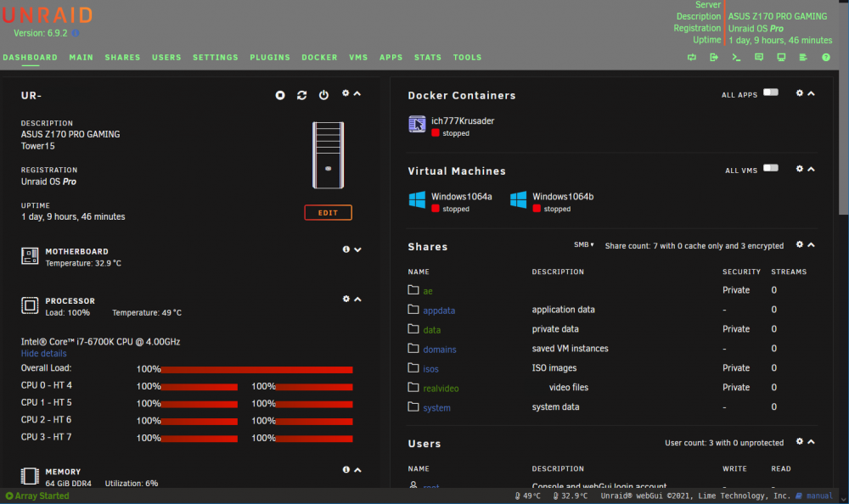Open the realvideo share link
This screenshot has width=849, height=504.
click(x=441, y=389)
